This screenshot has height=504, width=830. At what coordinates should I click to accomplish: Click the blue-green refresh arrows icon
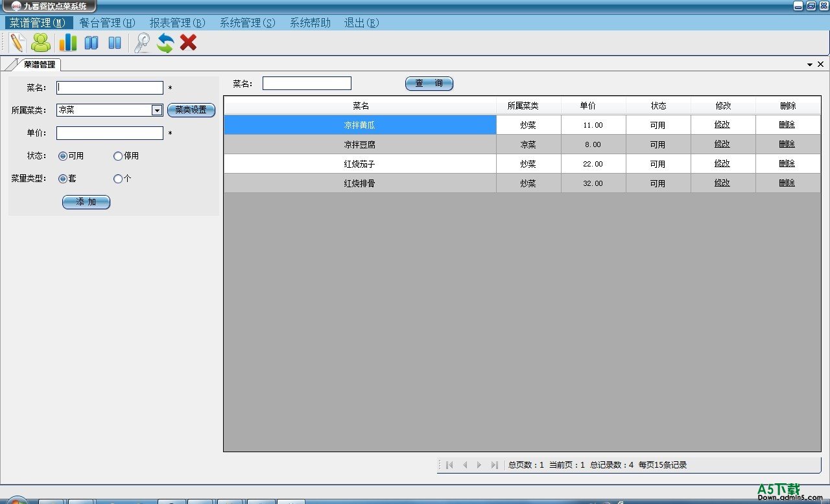[165, 43]
